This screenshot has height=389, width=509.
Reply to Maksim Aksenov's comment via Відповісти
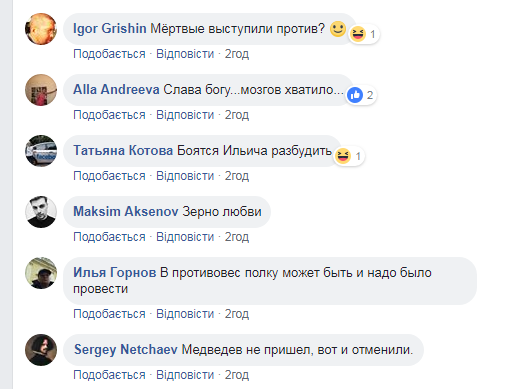pos(185,237)
